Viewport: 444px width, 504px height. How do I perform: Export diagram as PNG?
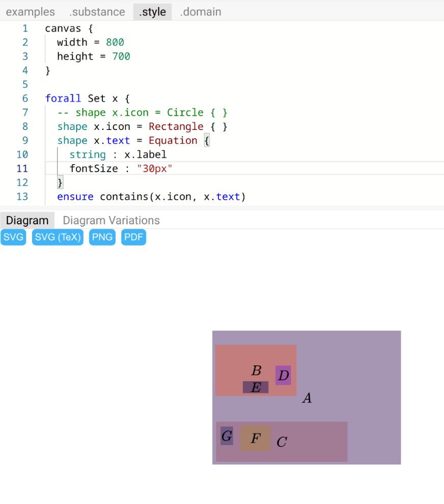(102, 237)
